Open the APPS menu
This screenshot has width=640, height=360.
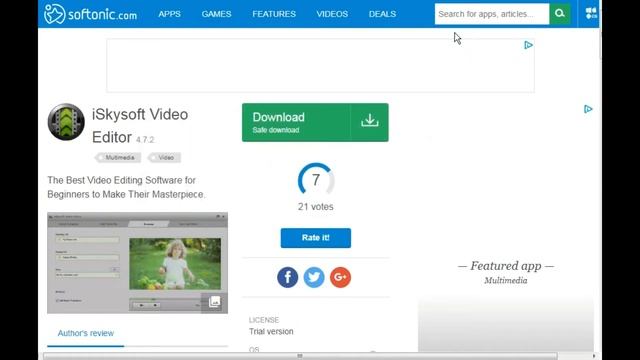click(x=169, y=14)
